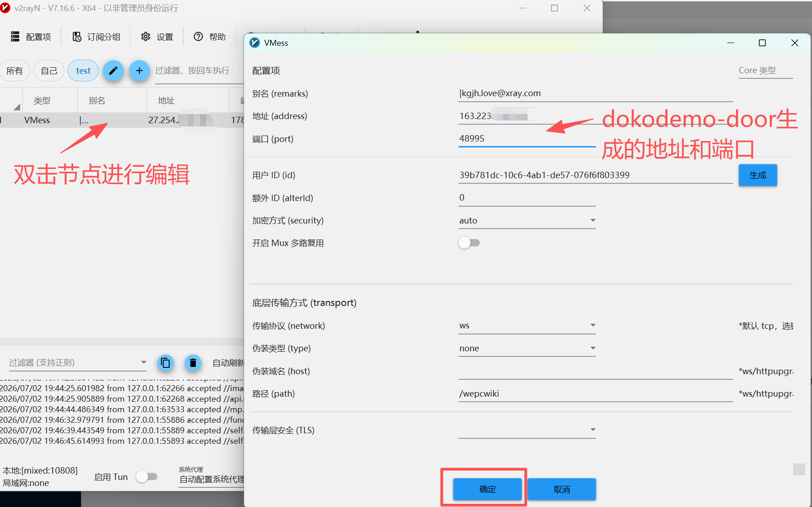Viewport: 812px width, 507px height.
Task: Maximize the VMess dialog window
Action: coord(762,43)
